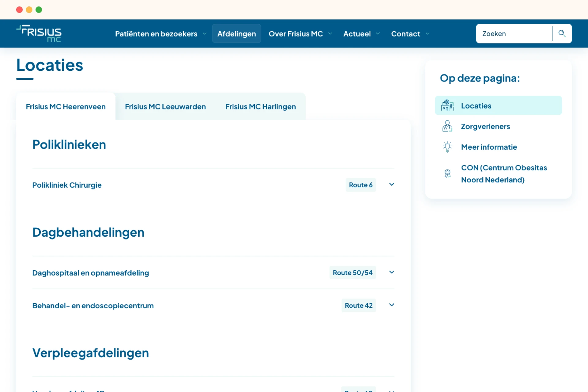Click the red close window button
This screenshot has height=392, width=588.
tap(19, 10)
